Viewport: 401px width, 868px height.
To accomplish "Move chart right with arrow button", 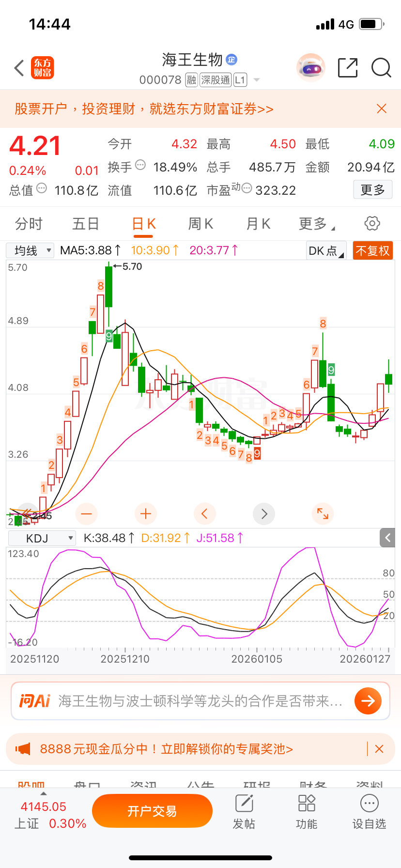I will coord(264,513).
